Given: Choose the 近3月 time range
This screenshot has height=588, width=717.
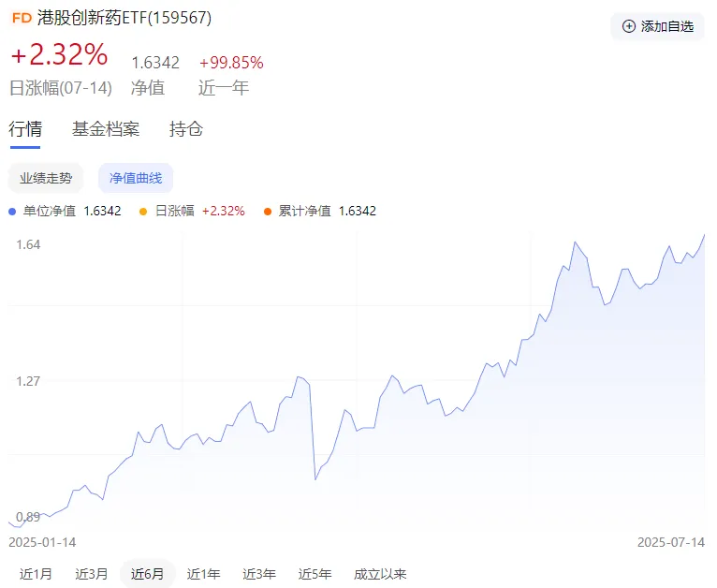Looking at the screenshot, I should click(92, 574).
